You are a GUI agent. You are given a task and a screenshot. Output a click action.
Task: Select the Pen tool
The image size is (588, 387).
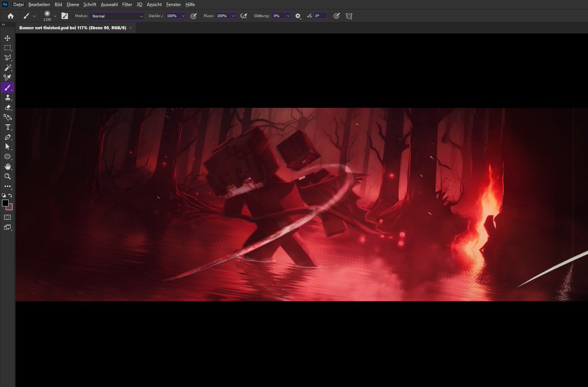pos(7,137)
